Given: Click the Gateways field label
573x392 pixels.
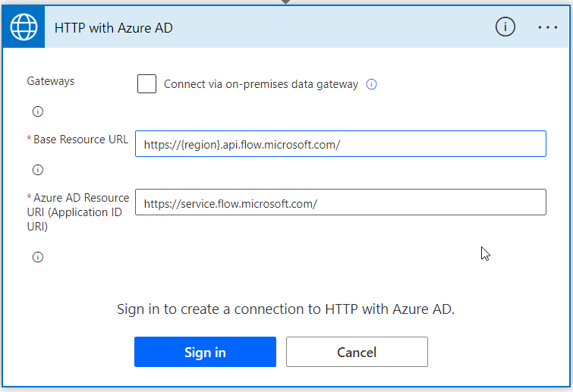Looking at the screenshot, I should [51, 80].
